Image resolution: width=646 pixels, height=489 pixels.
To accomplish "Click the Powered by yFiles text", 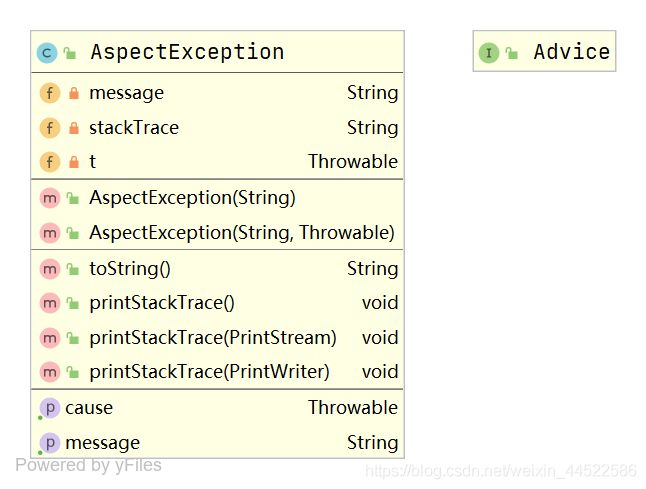I will (x=89, y=466).
